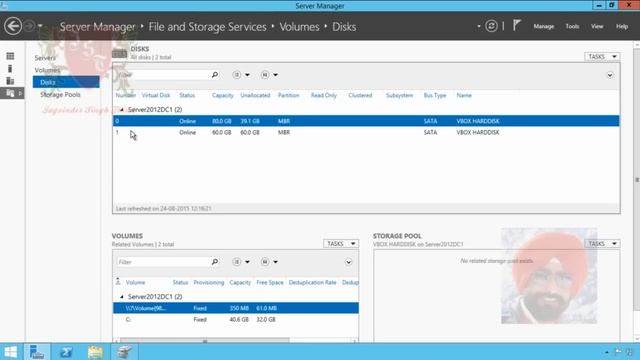The height and width of the screenshot is (360, 640).
Task: Sort disks by Status column
Action: (187, 96)
